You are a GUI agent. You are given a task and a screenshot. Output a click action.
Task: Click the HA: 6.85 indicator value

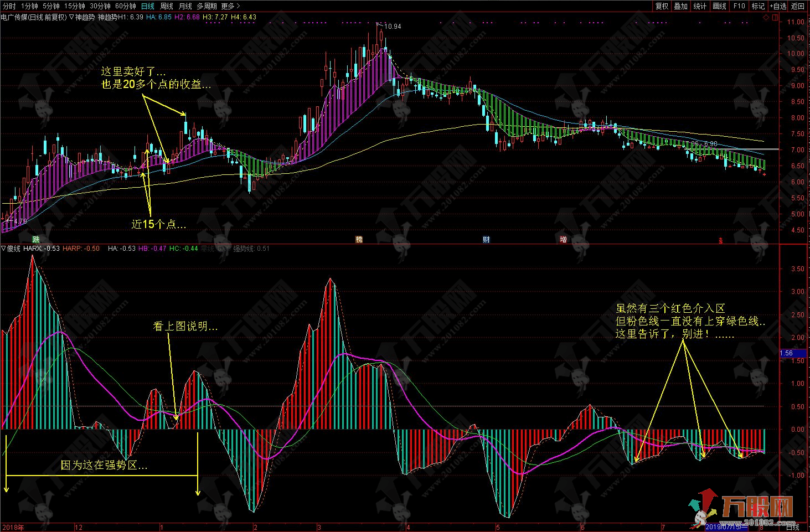coord(159,17)
